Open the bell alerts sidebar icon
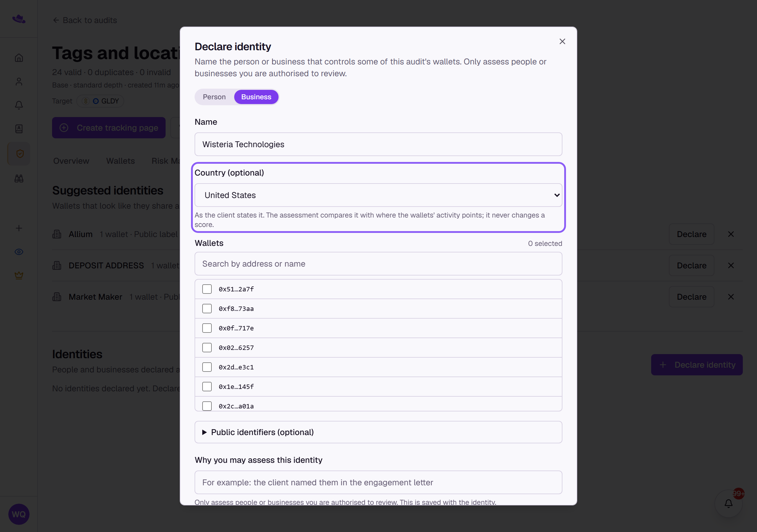757x532 pixels. (x=19, y=105)
